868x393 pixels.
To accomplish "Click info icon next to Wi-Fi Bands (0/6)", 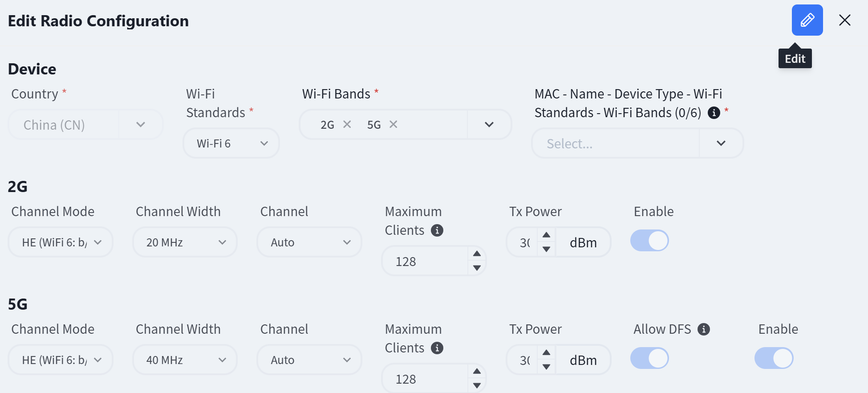I will click(x=714, y=113).
